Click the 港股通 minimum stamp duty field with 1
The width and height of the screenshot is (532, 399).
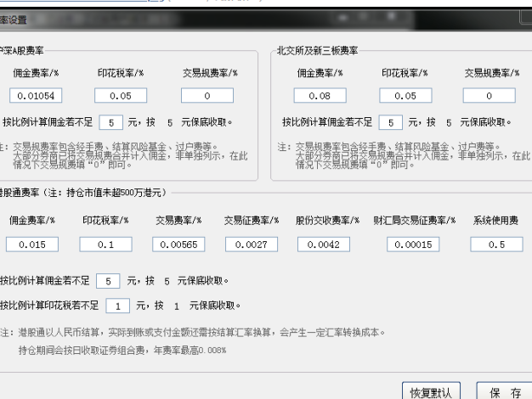tap(118, 306)
